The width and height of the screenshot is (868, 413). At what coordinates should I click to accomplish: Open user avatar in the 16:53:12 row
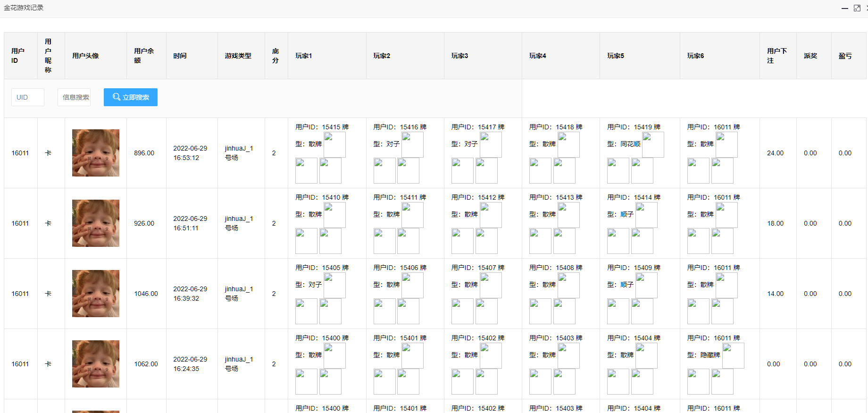[x=96, y=153]
